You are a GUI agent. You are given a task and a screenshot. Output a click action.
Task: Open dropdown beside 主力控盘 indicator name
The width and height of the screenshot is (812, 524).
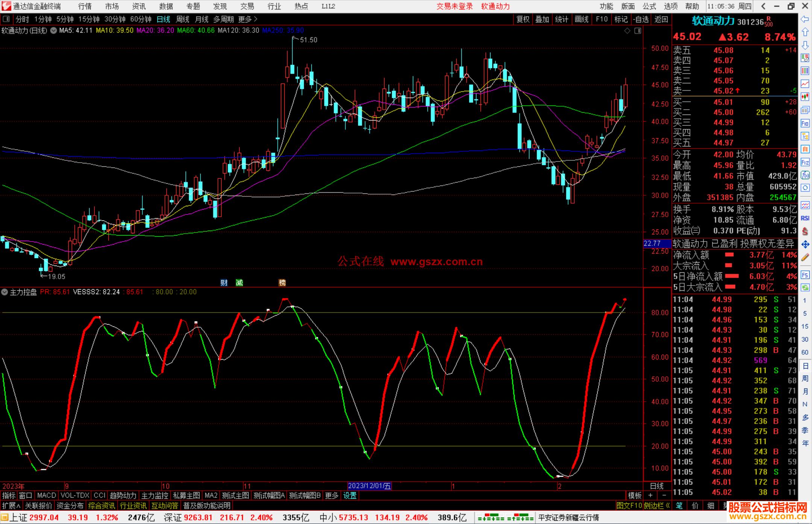tap(5, 292)
